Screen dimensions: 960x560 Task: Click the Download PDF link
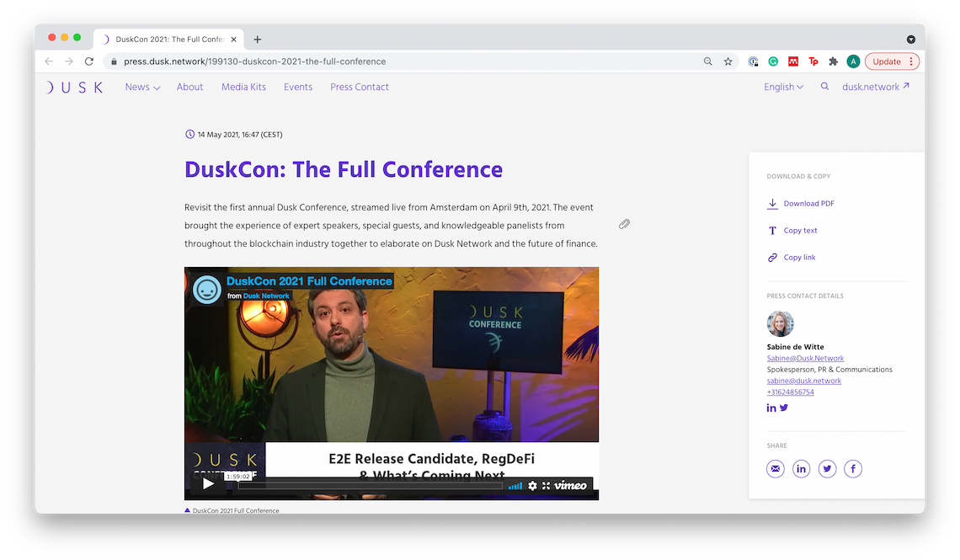click(808, 204)
